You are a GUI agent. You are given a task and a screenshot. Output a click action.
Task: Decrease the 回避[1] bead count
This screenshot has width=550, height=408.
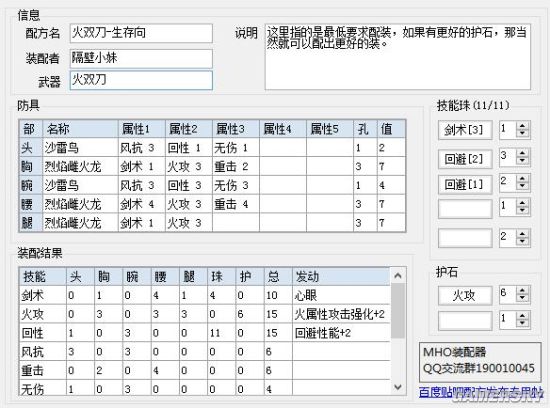pos(523,187)
